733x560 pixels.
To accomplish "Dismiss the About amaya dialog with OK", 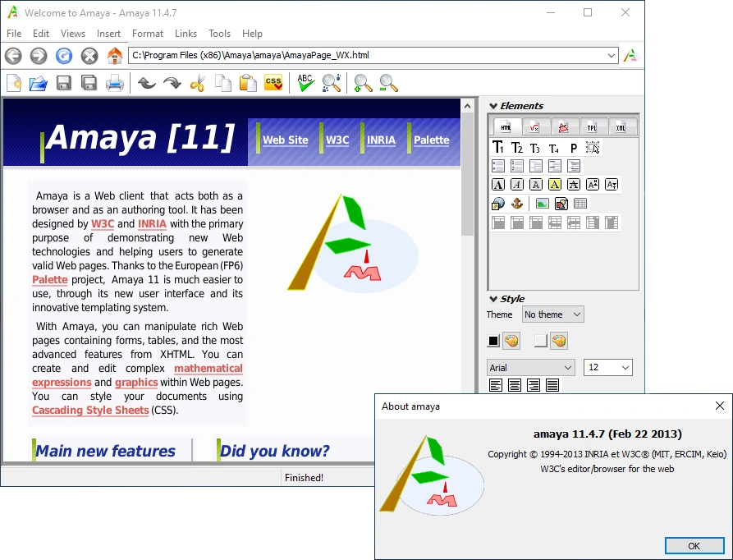I will coord(694,545).
